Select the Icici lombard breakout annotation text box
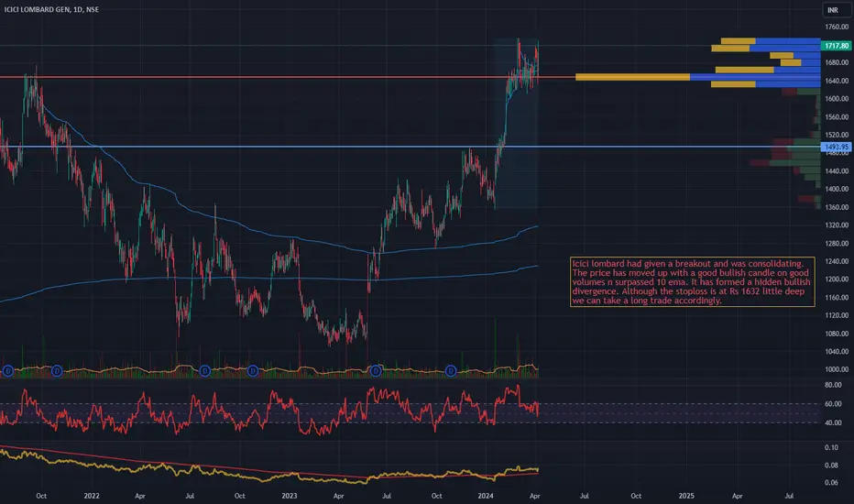 692,281
